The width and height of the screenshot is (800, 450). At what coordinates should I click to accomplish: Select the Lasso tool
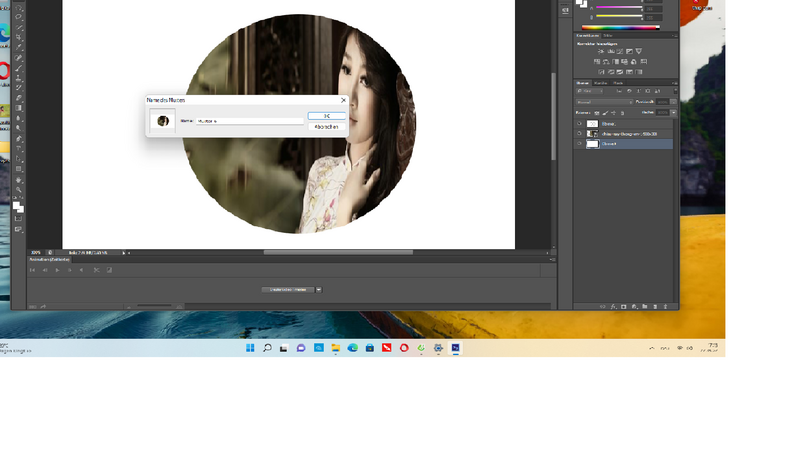(19, 16)
